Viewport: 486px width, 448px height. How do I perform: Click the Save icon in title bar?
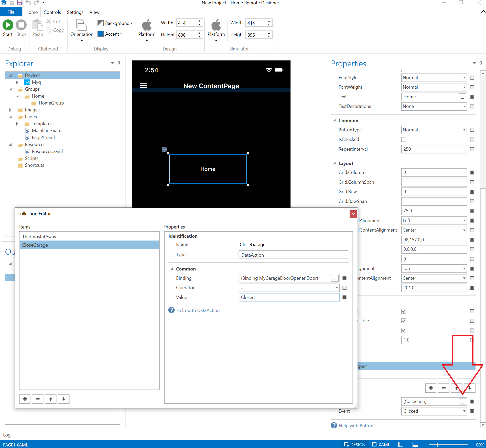coord(20,3)
